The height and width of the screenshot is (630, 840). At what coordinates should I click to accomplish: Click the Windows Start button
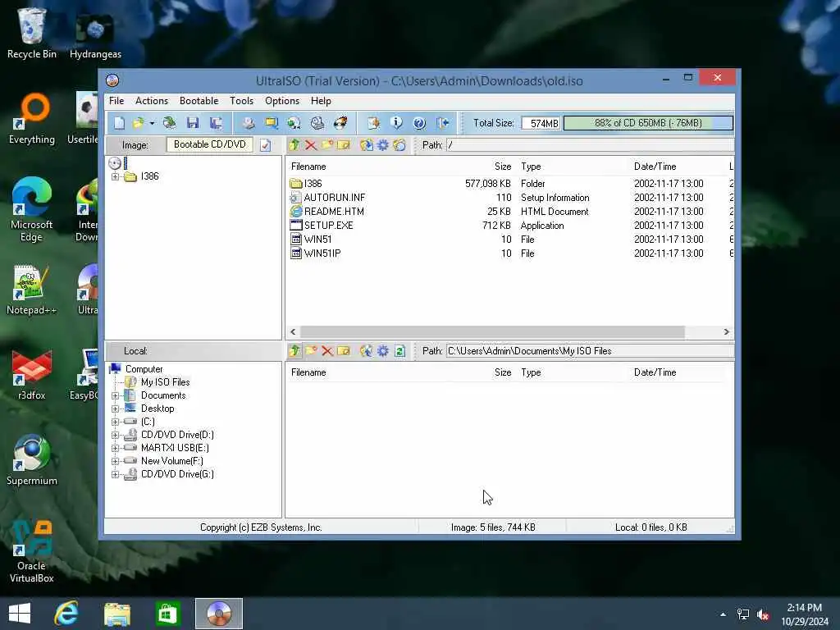point(20,614)
